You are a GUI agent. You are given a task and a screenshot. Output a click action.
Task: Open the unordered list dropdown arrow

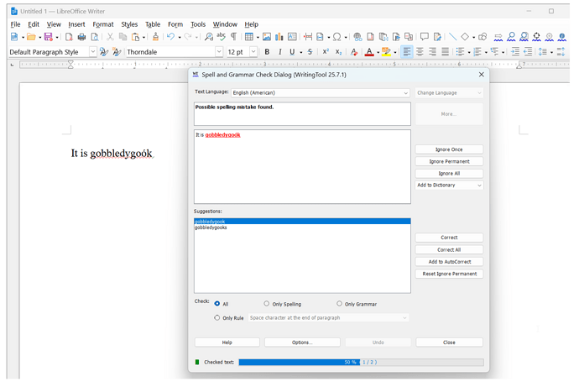coord(469,53)
